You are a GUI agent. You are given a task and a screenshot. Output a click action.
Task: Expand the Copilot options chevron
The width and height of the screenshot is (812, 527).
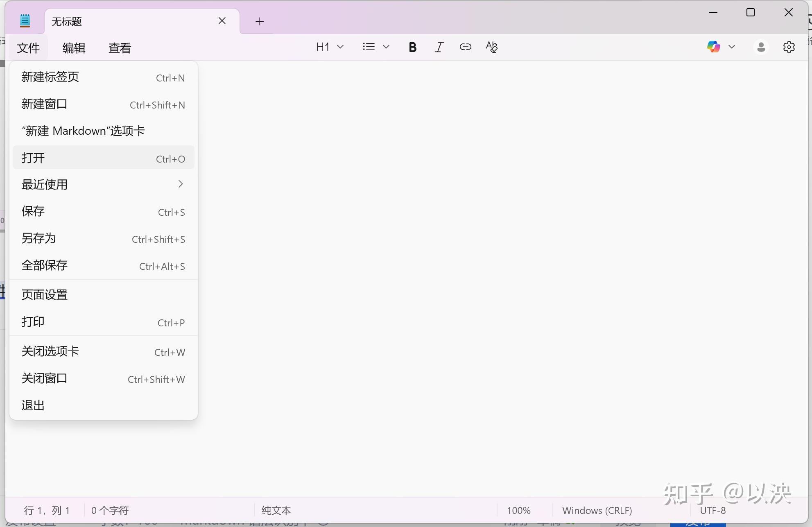[732, 47]
